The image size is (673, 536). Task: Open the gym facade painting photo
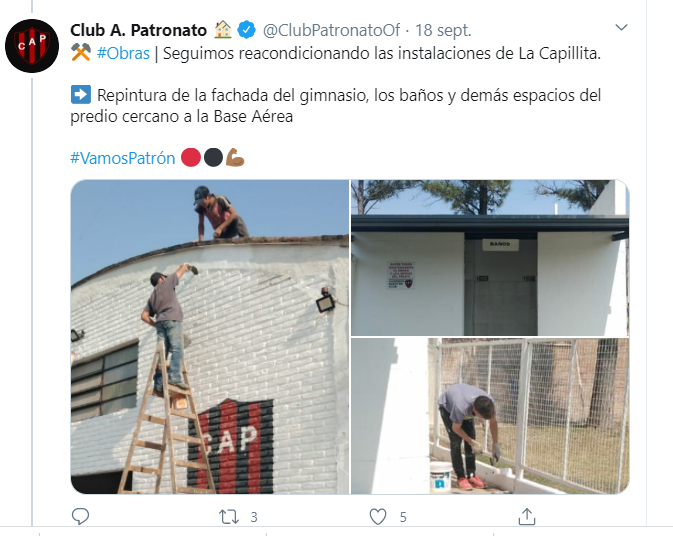pos(210,337)
